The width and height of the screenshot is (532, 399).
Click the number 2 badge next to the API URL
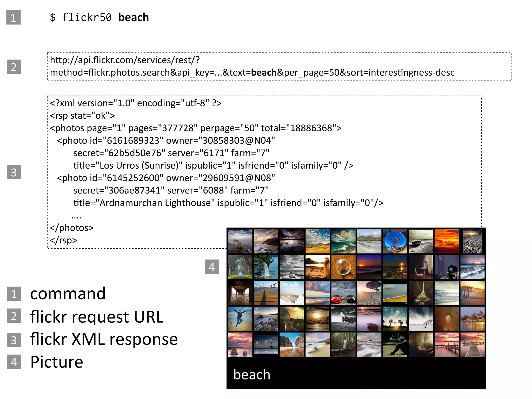14,67
